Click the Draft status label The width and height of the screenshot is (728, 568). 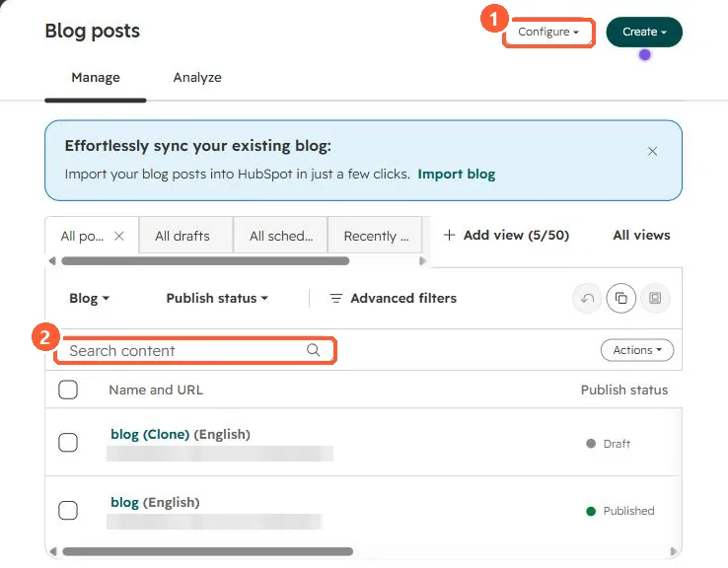click(617, 444)
